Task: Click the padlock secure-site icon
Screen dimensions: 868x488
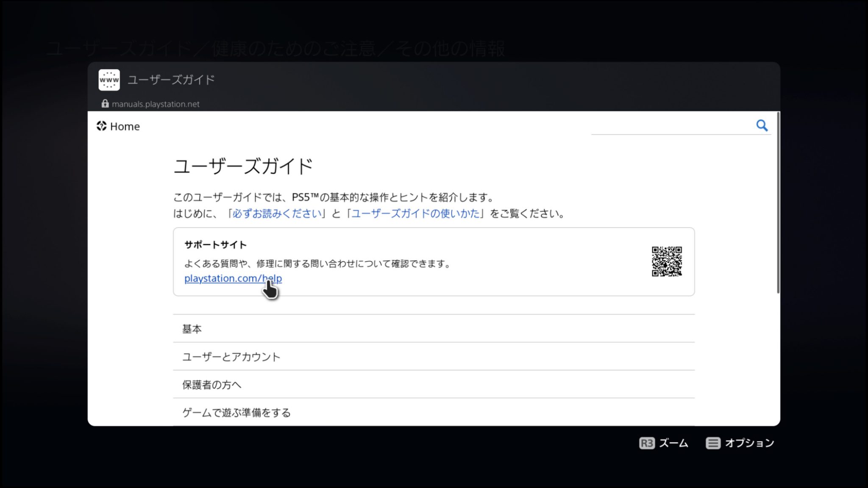Action: pyautogui.click(x=105, y=104)
